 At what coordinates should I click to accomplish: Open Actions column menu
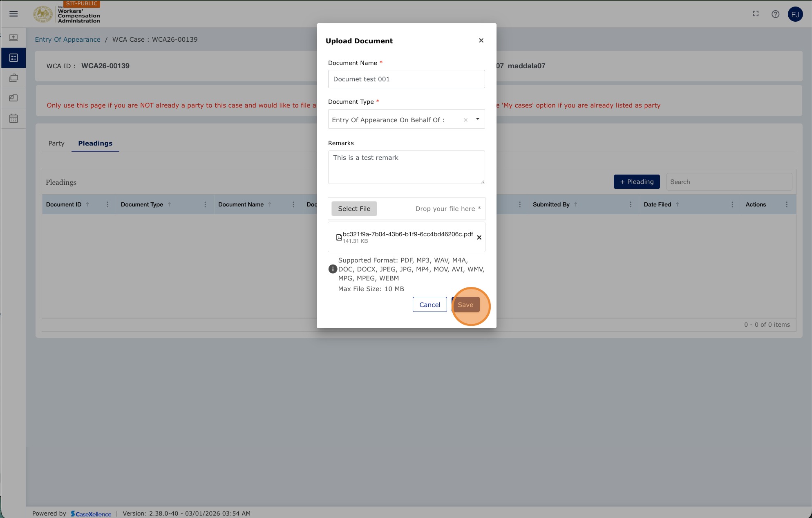[x=787, y=204]
